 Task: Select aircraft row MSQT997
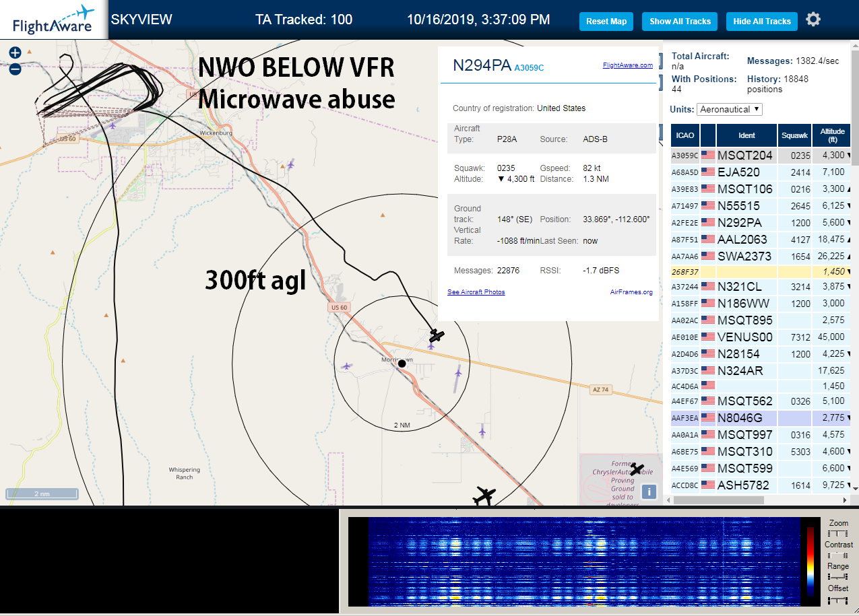tap(761, 435)
